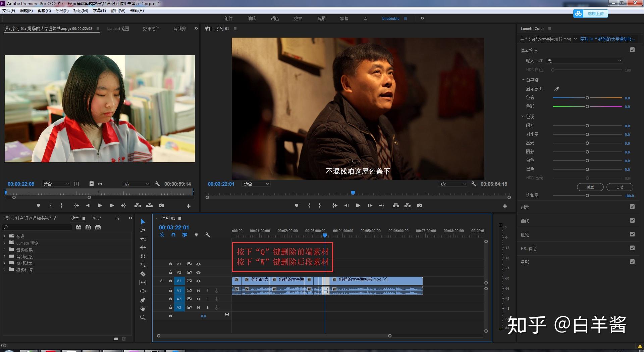The height and width of the screenshot is (352, 644).
Task: Open the Sequence menu
Action: pos(62,11)
